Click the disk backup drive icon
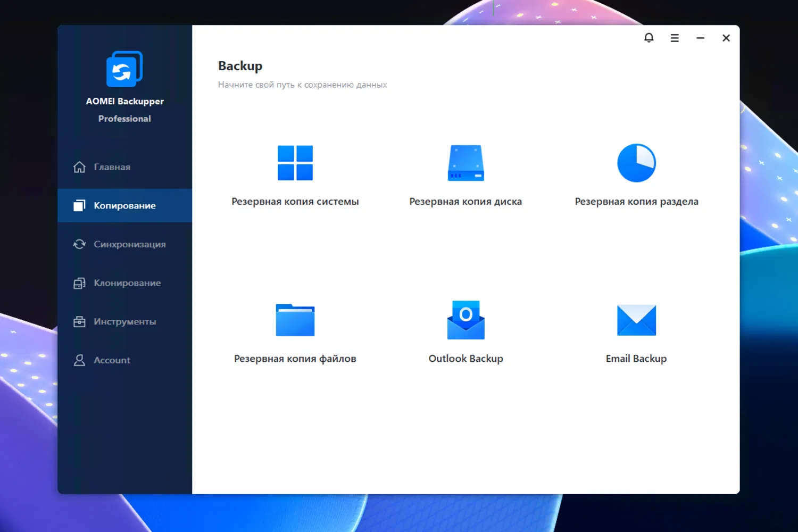The image size is (798, 532). [465, 163]
